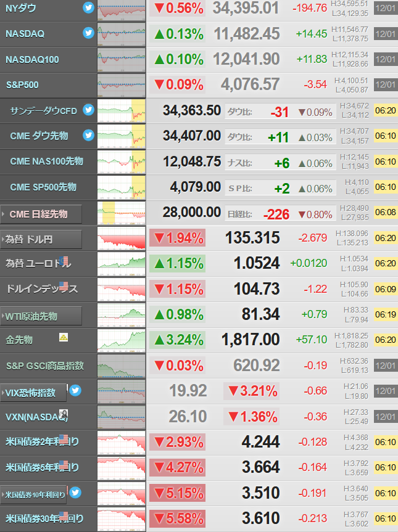Viewport: 398px width, 532px height.
Task: Open the サンデーダウCFD mini chart
Action: (121, 110)
